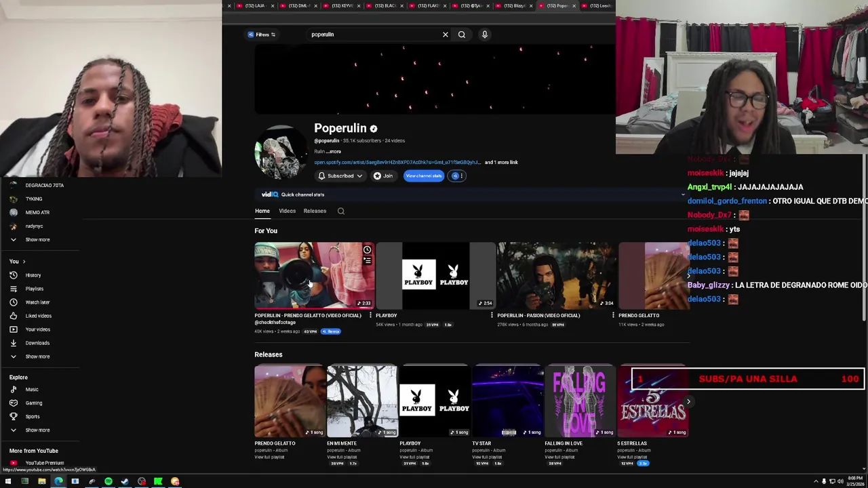
Task: Open Prendo Gelatto video oficial thumbnail
Action: point(314,276)
